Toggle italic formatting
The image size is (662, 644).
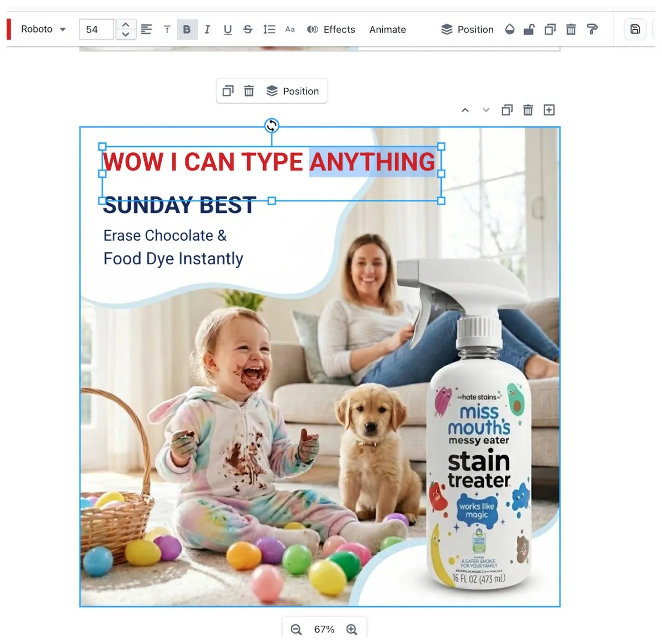207,29
